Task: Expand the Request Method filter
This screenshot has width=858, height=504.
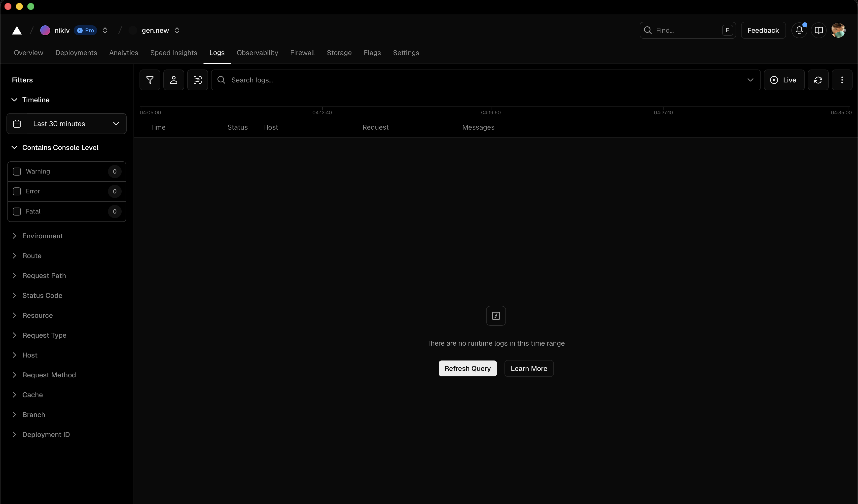Action: 44,375
